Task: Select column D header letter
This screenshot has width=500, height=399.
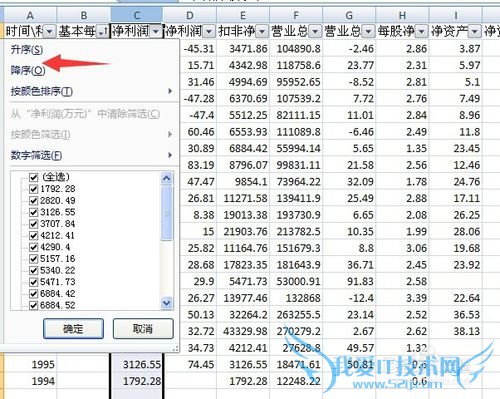Action: coord(190,15)
